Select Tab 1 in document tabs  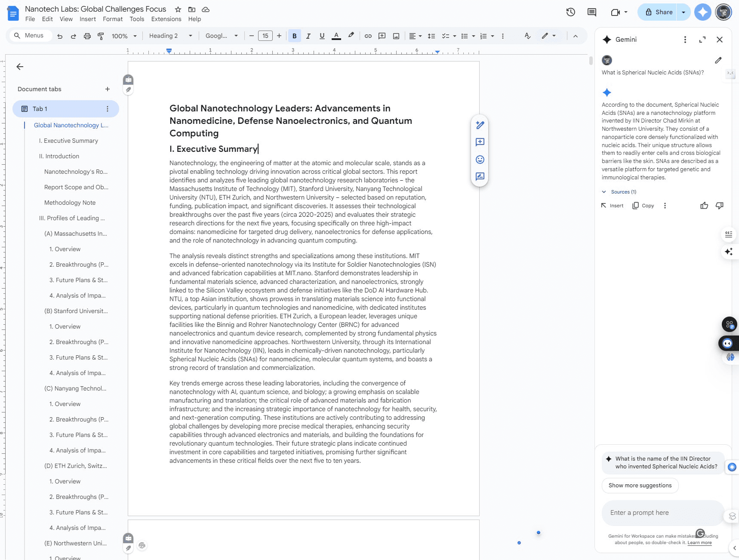click(66, 109)
